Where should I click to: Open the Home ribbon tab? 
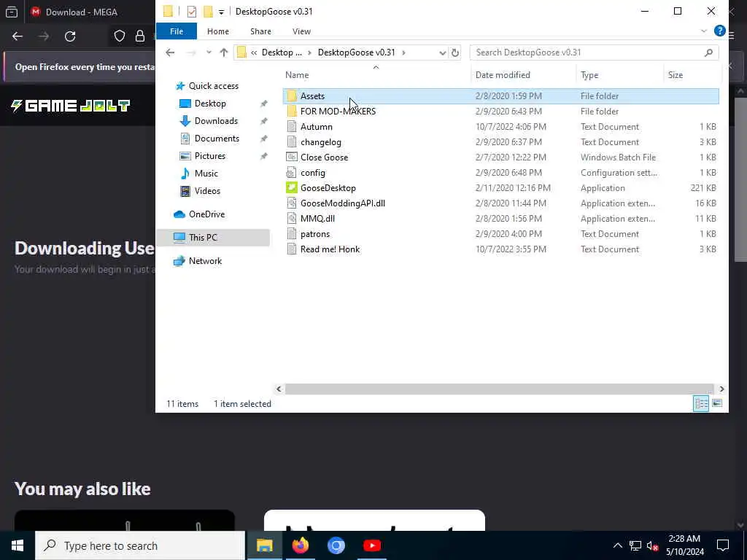[x=217, y=31]
